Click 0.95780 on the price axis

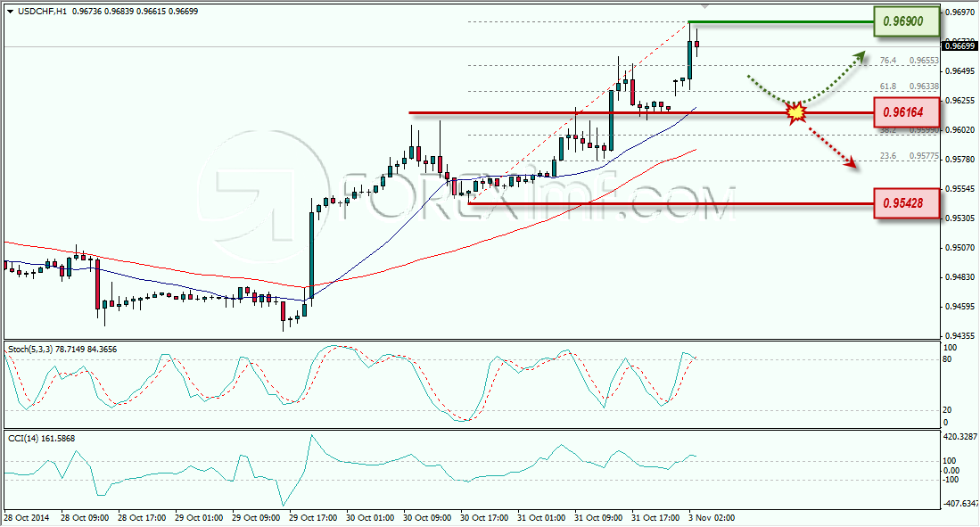coord(960,160)
